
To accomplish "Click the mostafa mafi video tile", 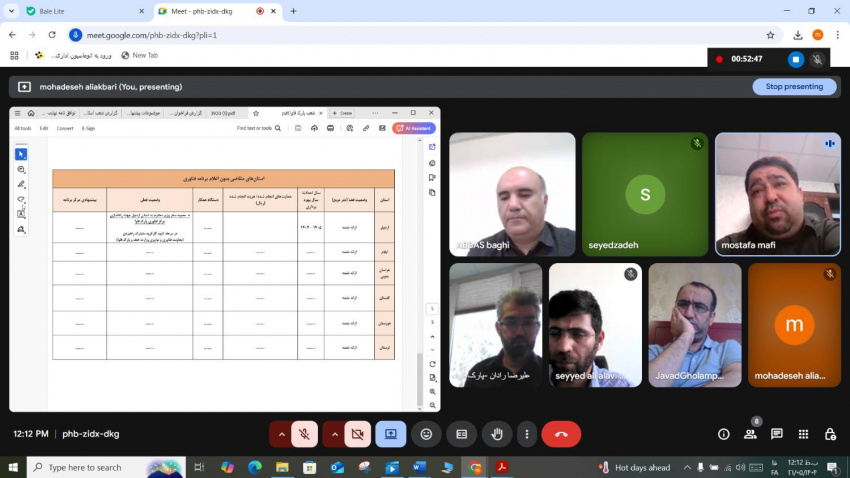I will click(778, 194).
